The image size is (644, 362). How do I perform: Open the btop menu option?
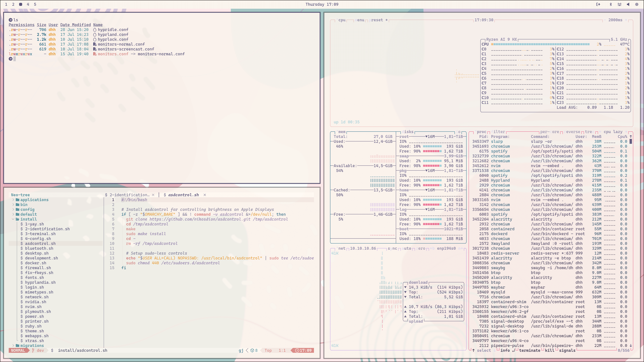360,20
